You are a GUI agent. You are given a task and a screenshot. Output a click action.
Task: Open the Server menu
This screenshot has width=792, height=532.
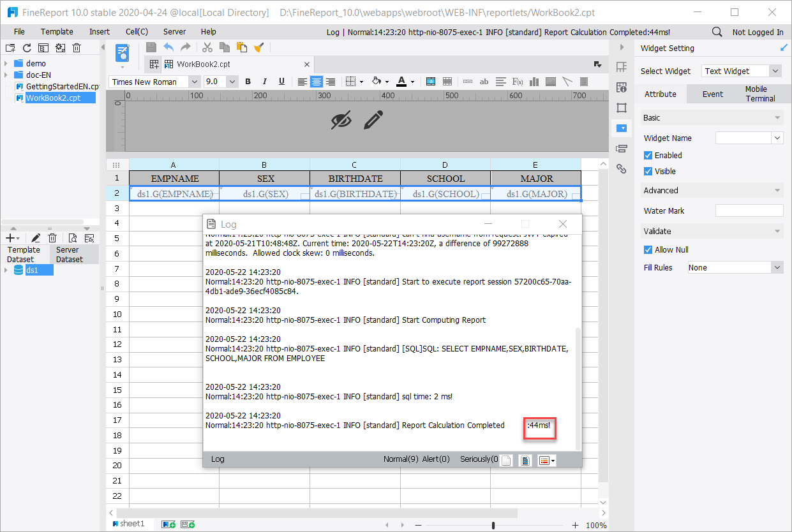coord(175,32)
